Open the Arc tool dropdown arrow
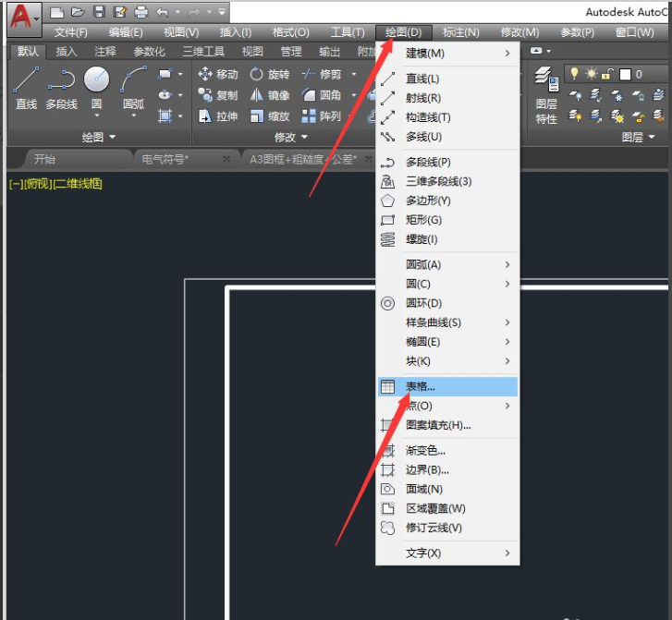672x620 pixels. [133, 115]
